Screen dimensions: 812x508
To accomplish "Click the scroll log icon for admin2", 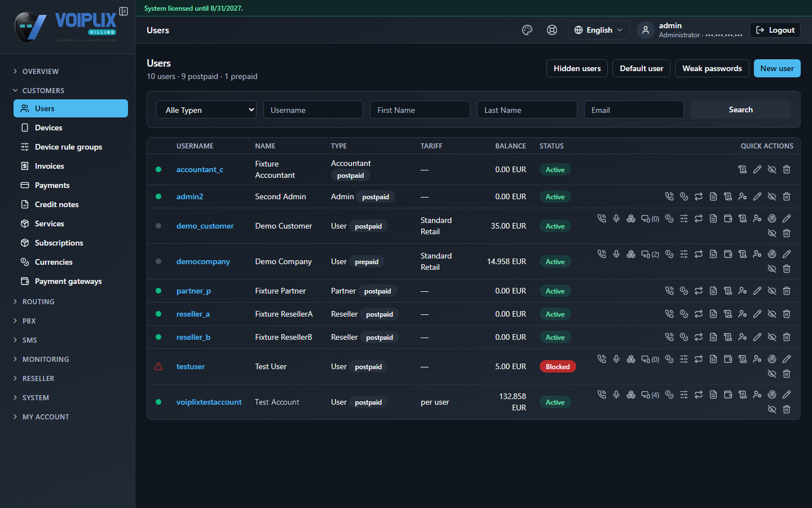I will pyautogui.click(x=728, y=196).
